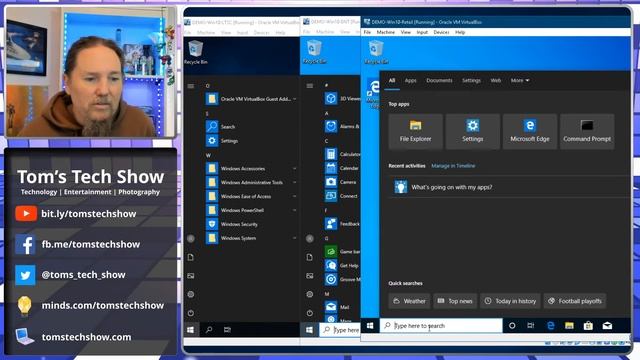640x360 pixels.
Task: Open Groove Music in ENT start menu
Action: point(342,279)
